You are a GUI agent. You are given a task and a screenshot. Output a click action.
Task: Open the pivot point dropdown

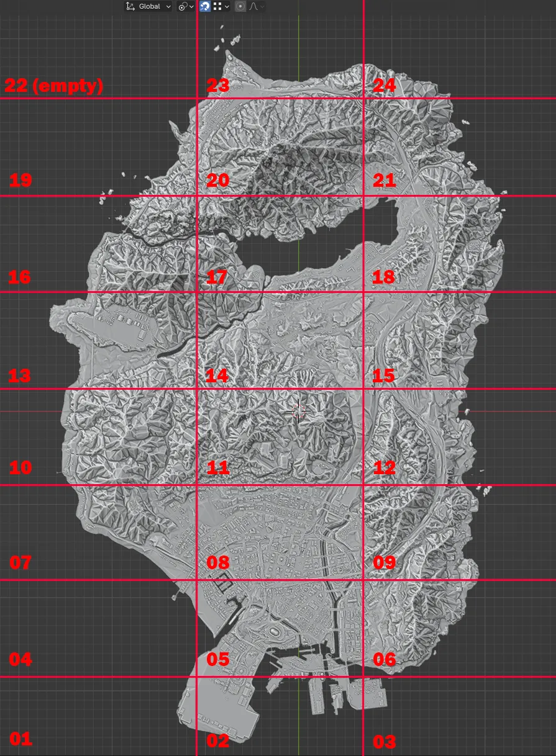185,6
